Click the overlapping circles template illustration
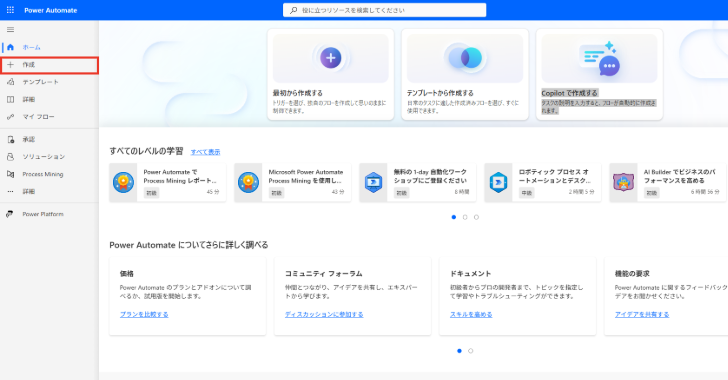 [x=465, y=58]
